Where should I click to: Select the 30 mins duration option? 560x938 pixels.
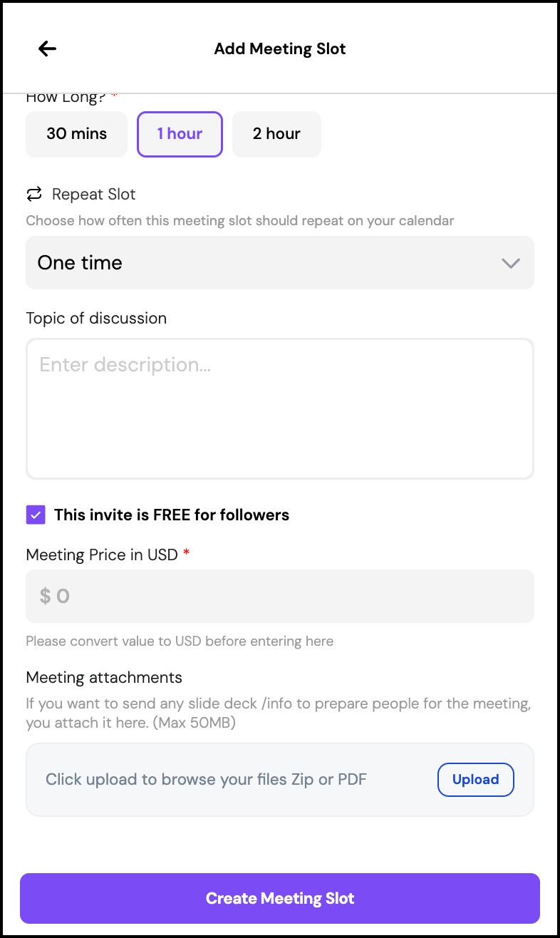(x=77, y=134)
